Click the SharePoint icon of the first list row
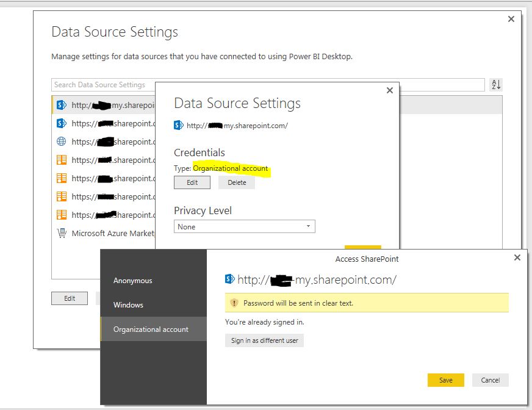The height and width of the screenshot is (410, 532). pyautogui.click(x=61, y=105)
